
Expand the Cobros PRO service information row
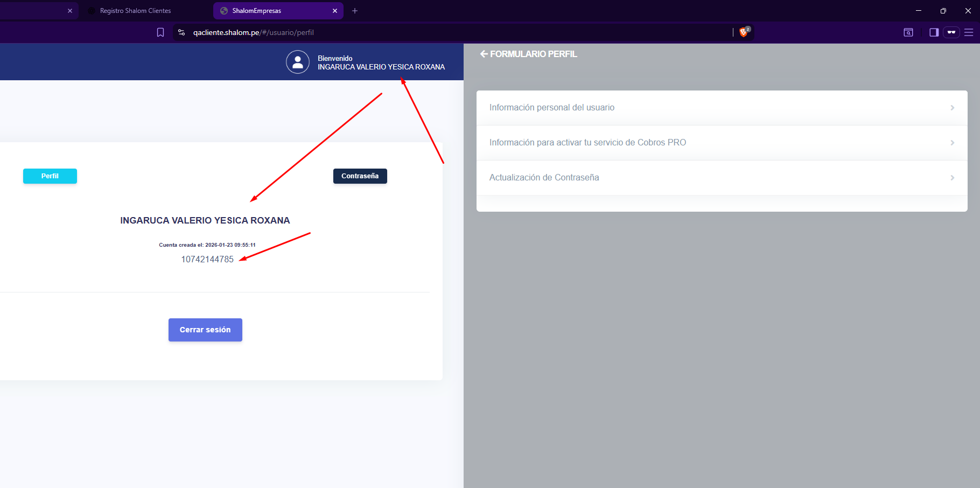click(x=722, y=143)
